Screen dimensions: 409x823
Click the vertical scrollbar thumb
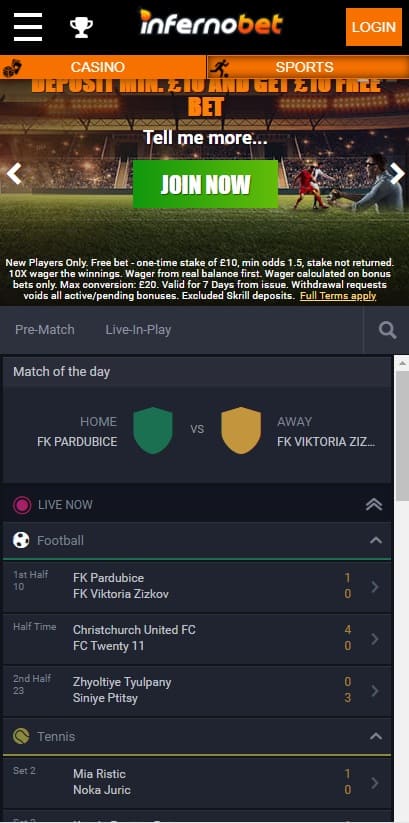(402, 436)
